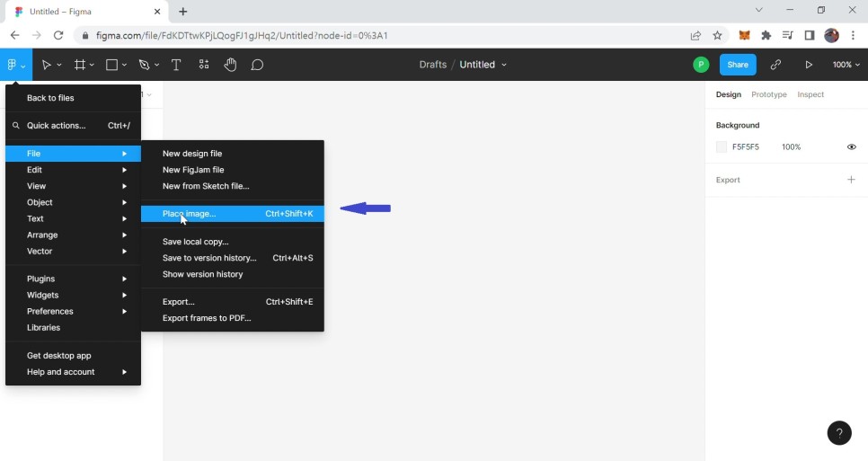Click the green P user avatar
The width and height of the screenshot is (868, 461).
pos(701,65)
